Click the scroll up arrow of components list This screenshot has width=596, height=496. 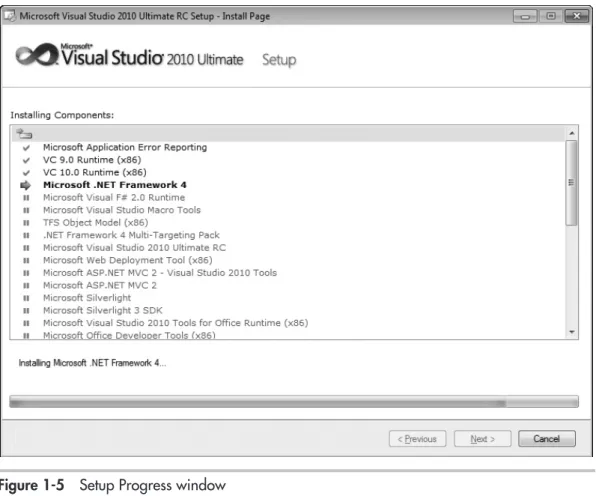click(572, 133)
